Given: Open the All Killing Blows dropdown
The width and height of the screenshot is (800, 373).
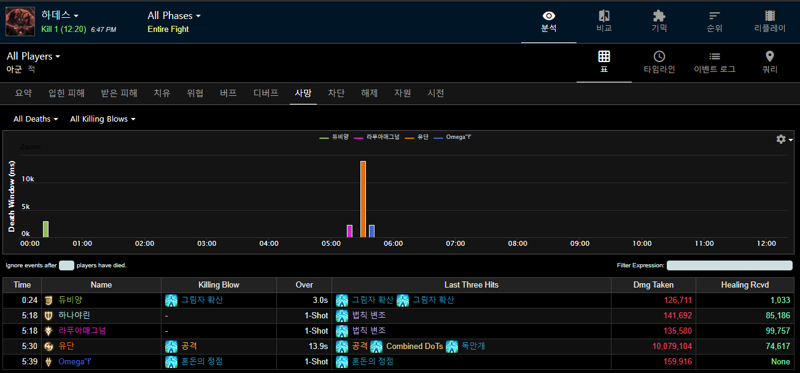Looking at the screenshot, I should pos(103,119).
